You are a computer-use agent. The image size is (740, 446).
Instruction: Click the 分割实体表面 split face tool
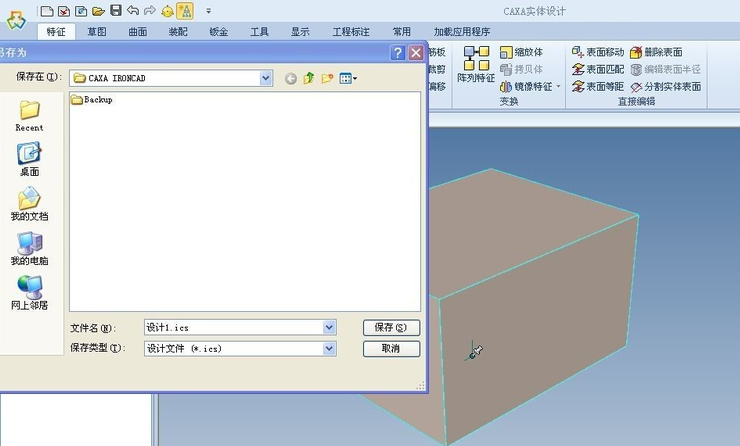666,86
